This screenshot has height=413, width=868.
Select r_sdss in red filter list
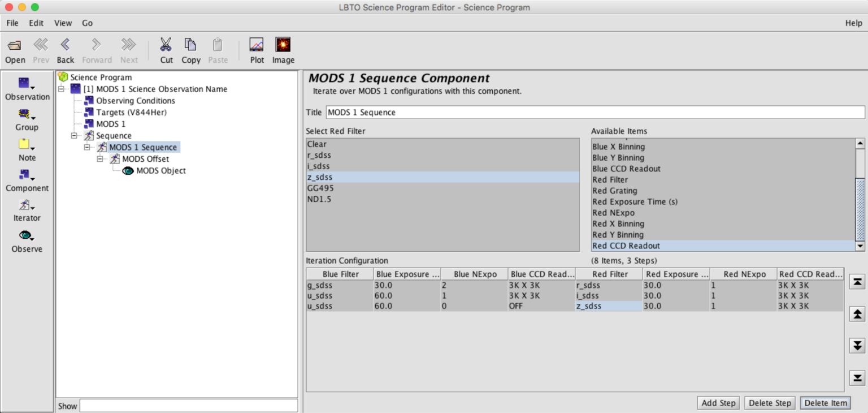coord(442,155)
